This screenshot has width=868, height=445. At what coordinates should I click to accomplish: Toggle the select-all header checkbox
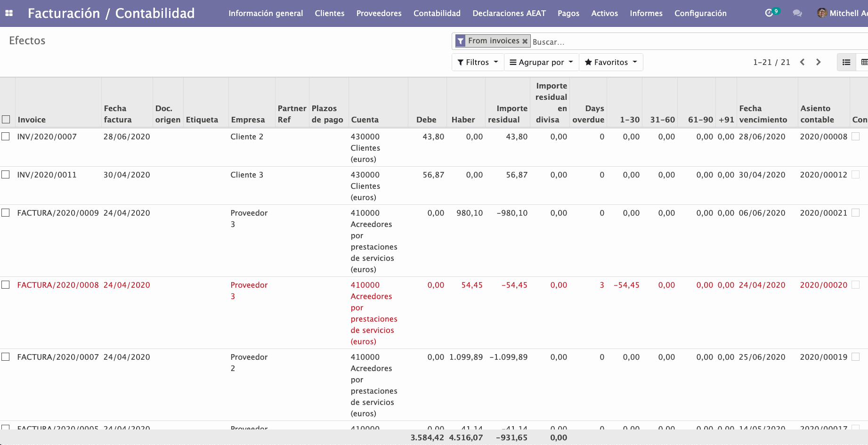point(6,120)
